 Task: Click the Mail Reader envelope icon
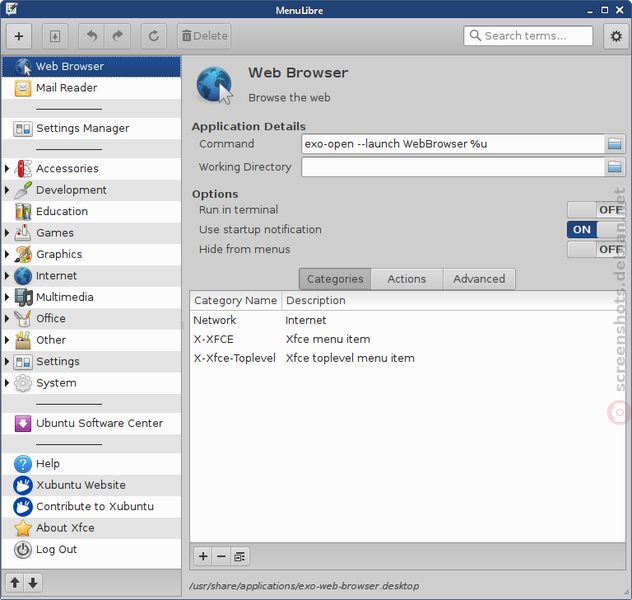[23, 88]
